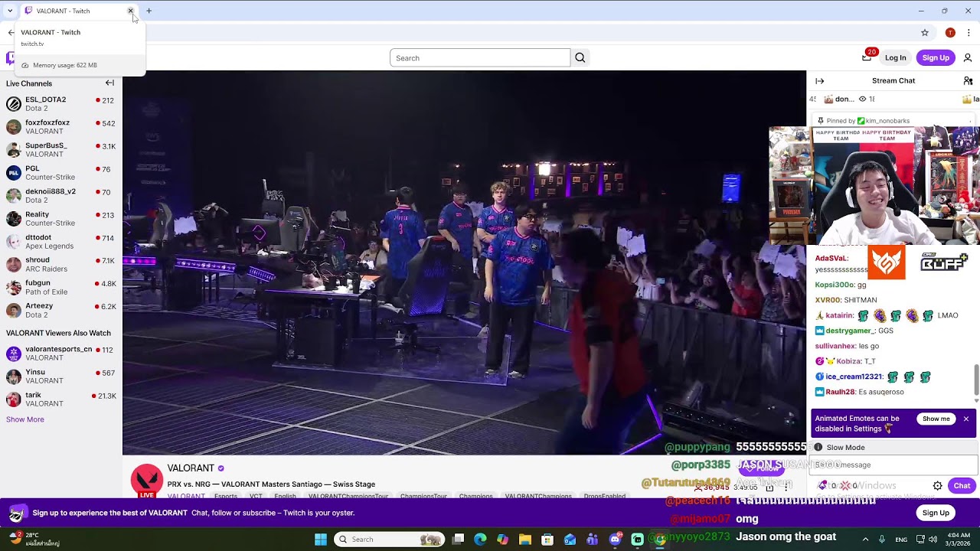Open foxzfoxzfoxz channel in sidebar
Viewport: 980px width, 551px height.
(61, 127)
